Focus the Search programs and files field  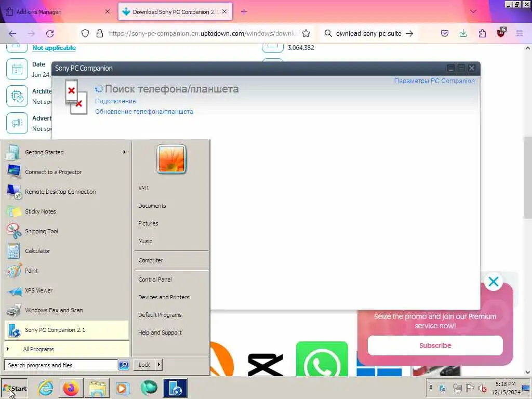pos(61,365)
